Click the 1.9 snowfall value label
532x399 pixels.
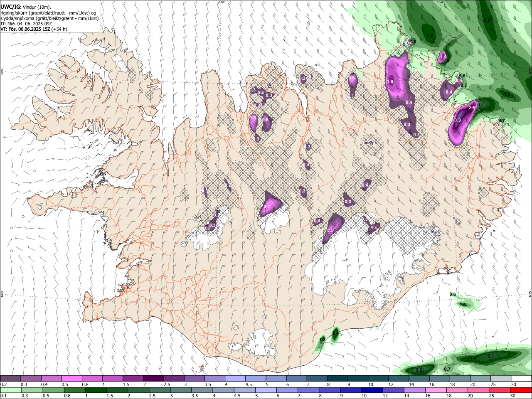point(390,82)
